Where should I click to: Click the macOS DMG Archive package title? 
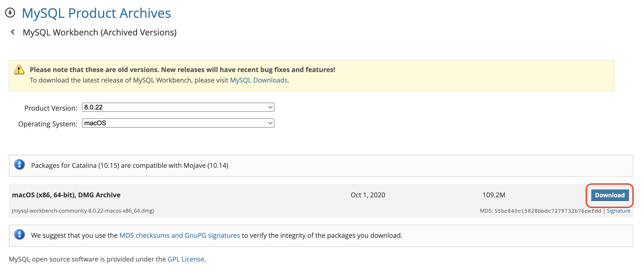tap(66, 195)
